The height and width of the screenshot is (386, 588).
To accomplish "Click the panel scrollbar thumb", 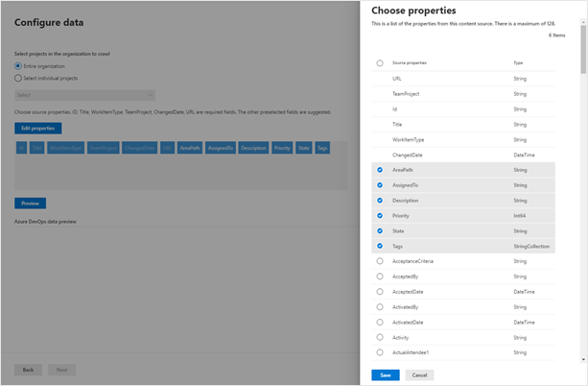I will click(x=583, y=50).
